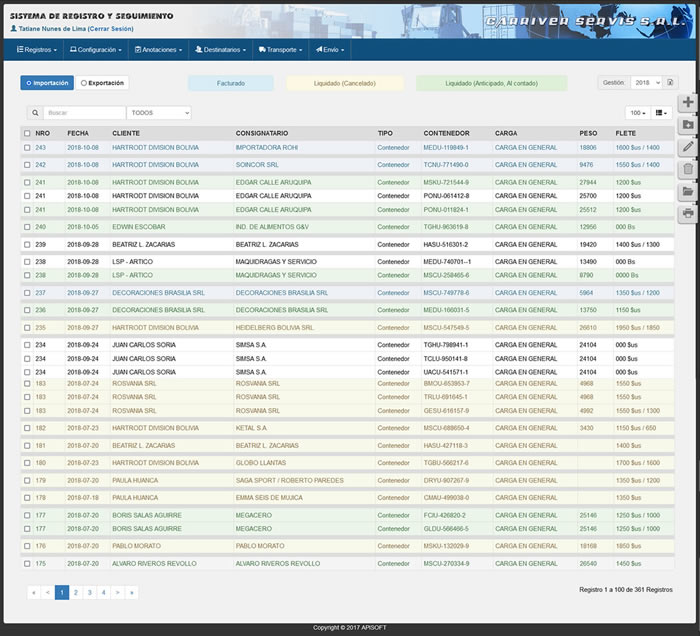The image size is (700, 636).
Task: Click consignatario EMMA SEIS DE MUJICA
Action: (x=269, y=498)
